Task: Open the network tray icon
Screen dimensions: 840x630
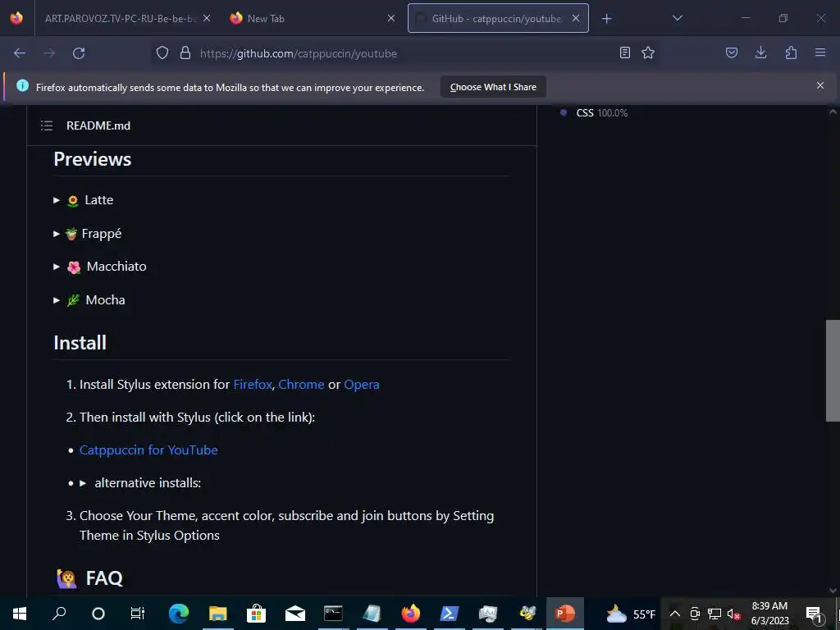Action: pyautogui.click(x=714, y=614)
